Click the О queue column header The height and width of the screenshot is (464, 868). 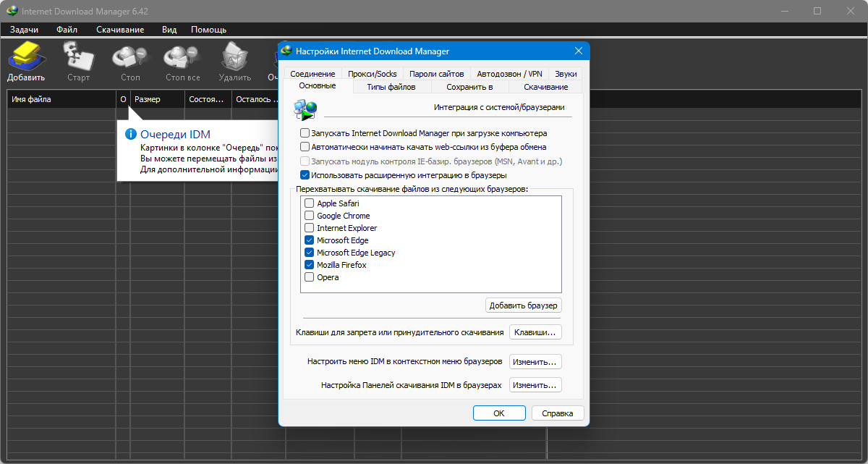tap(123, 99)
